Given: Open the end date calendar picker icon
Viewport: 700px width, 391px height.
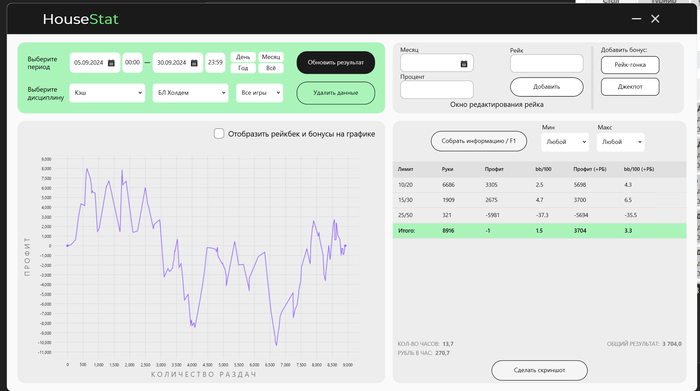Looking at the screenshot, I should pos(194,63).
